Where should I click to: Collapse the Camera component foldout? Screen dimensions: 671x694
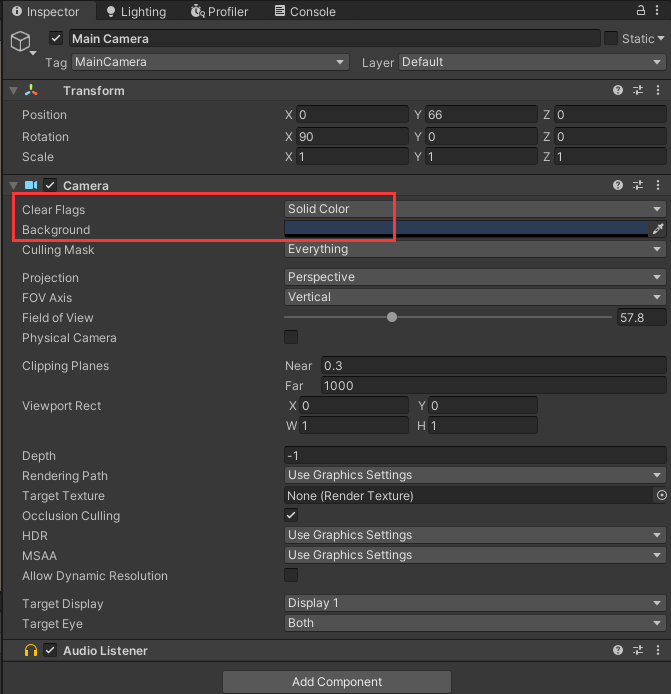(14, 185)
